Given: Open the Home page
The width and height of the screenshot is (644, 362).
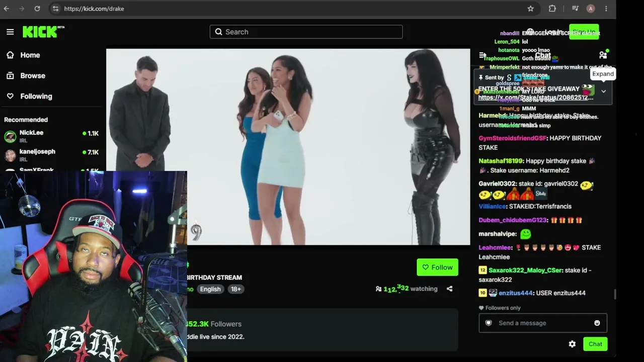Looking at the screenshot, I should tap(24, 55).
